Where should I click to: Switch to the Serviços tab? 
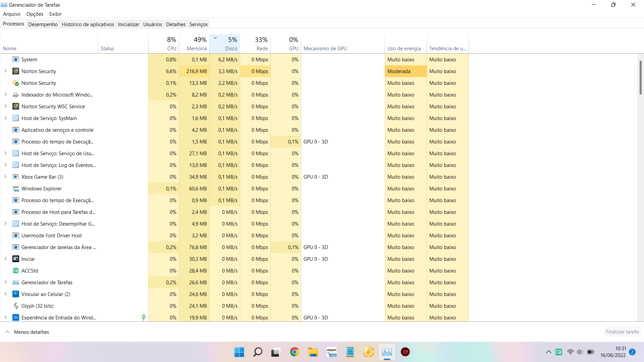(199, 24)
